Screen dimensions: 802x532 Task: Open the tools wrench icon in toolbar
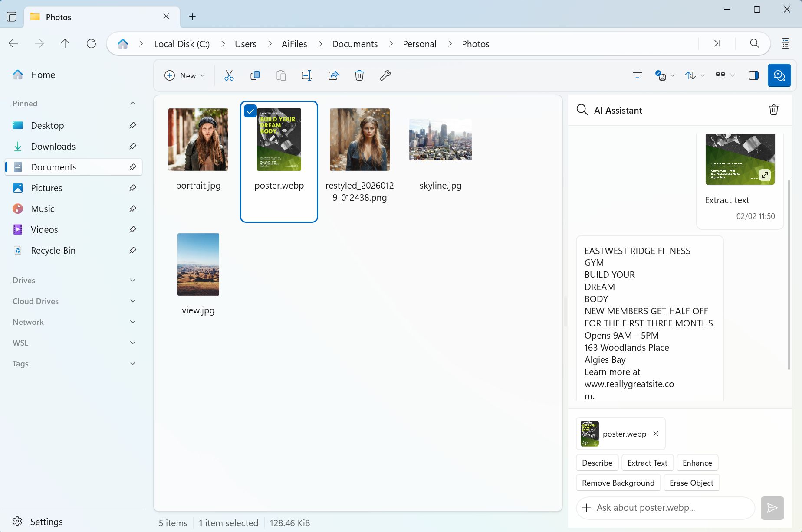385,75
